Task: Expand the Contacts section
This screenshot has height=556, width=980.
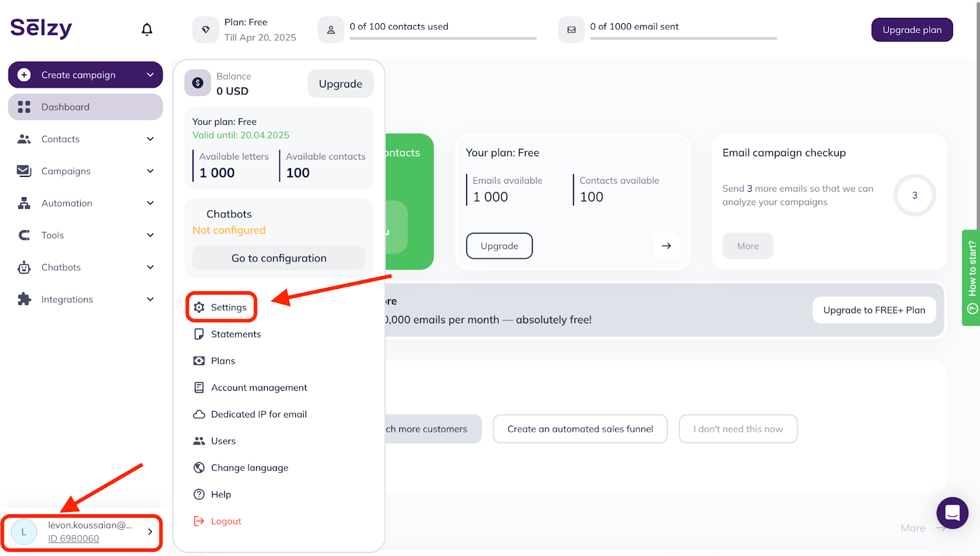Action: pyautogui.click(x=150, y=139)
